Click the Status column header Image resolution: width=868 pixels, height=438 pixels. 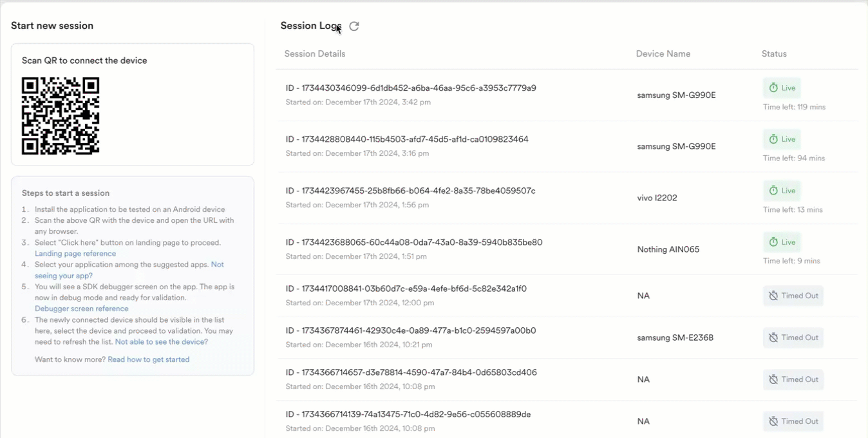774,54
